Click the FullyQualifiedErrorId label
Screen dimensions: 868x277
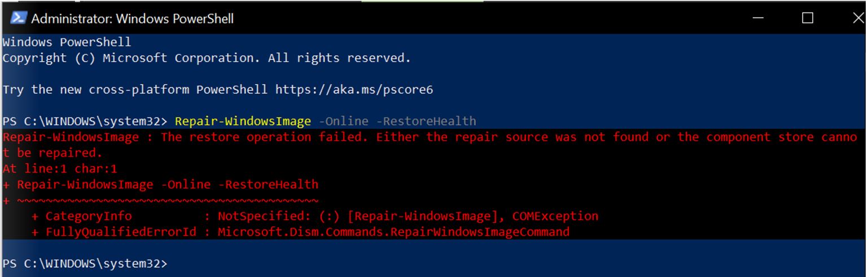point(121,232)
